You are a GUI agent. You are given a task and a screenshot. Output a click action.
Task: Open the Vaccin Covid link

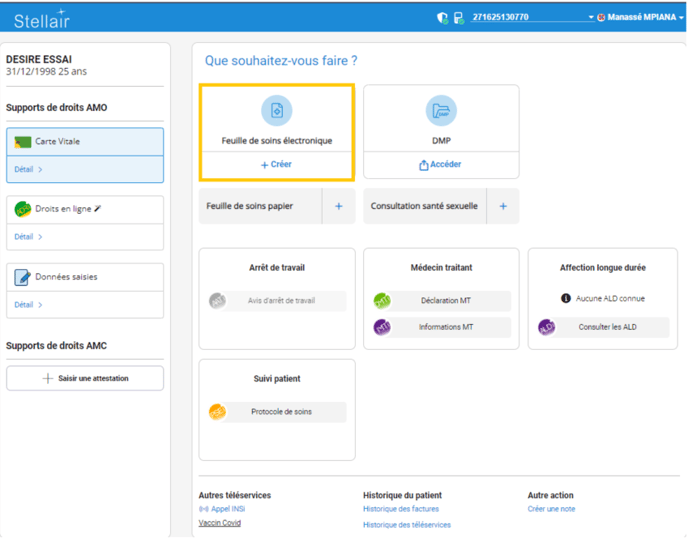pos(221,523)
